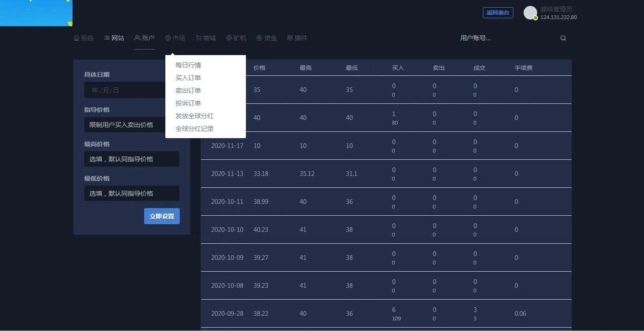Select 投诉订单 from the dropdown menu

188,103
